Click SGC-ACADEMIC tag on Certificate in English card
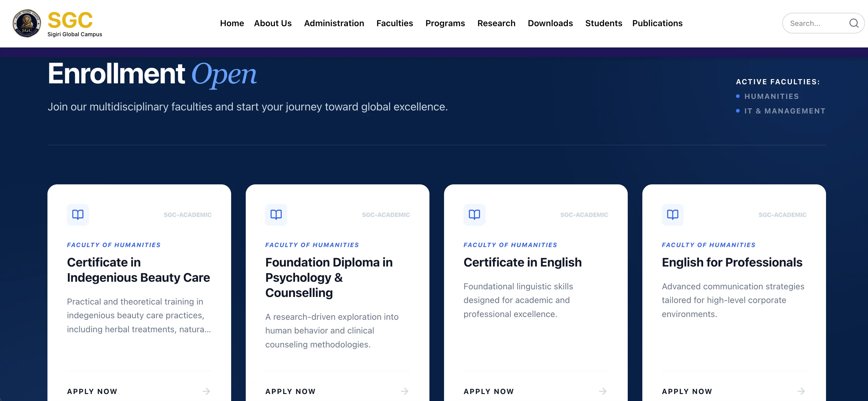 tap(584, 215)
